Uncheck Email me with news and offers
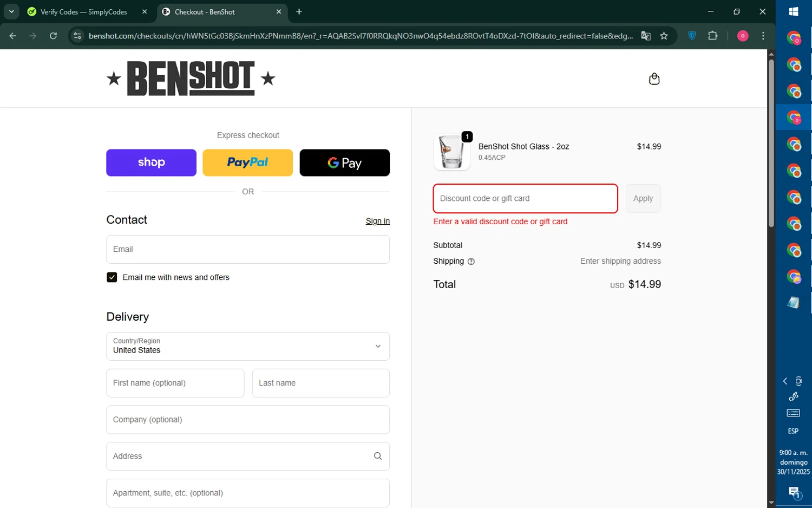 coord(112,277)
